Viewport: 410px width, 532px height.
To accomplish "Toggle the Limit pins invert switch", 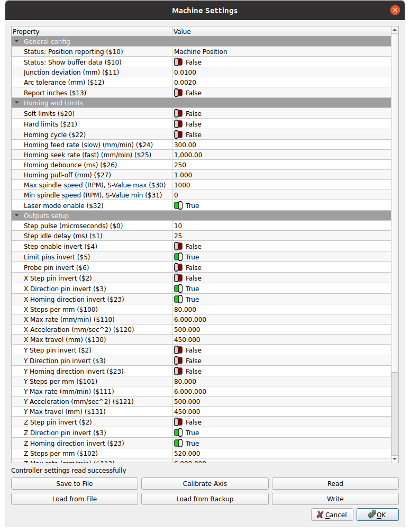I will pos(178,257).
